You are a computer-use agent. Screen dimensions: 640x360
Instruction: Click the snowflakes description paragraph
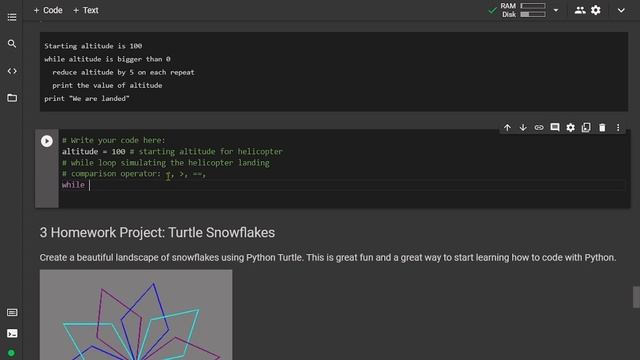(x=328, y=258)
